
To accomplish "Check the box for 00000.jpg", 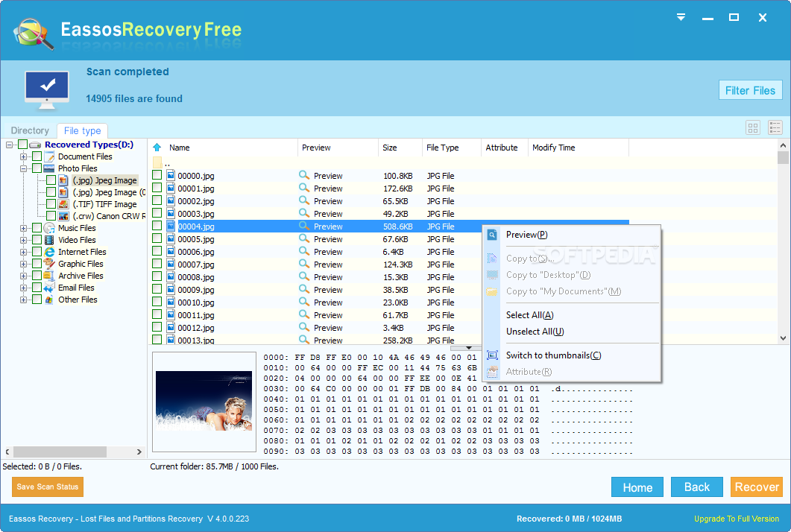I will [157, 175].
